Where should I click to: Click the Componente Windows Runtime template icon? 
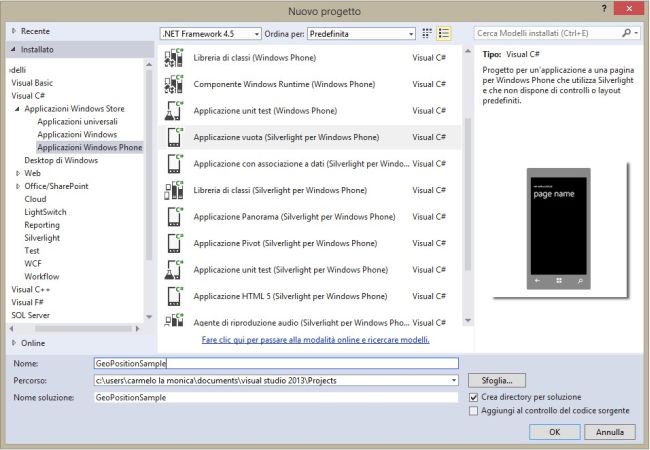pos(174,84)
